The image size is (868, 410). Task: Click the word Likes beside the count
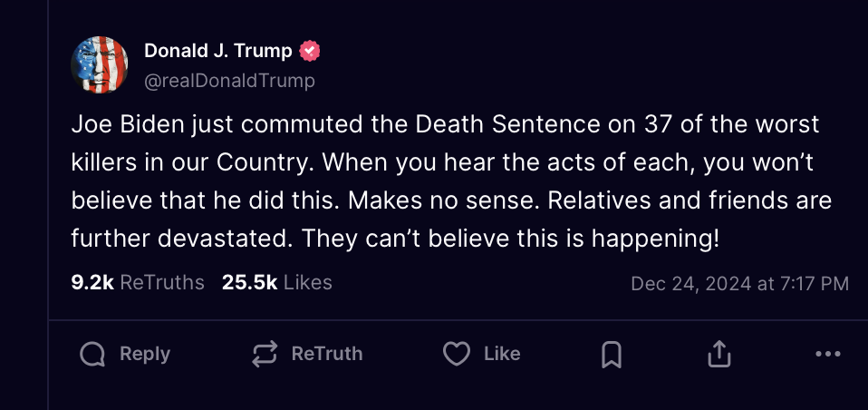click(308, 283)
